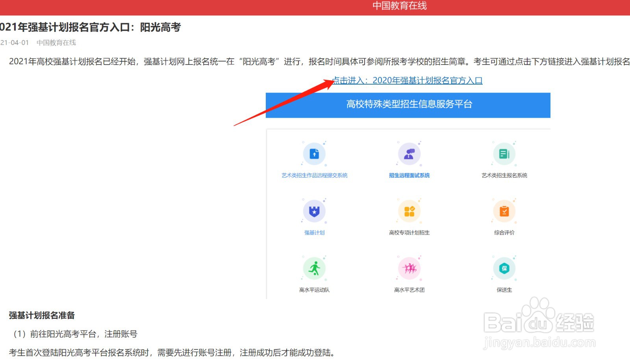
Task: Click the 高水平艺术团 label
Action: 409,290
